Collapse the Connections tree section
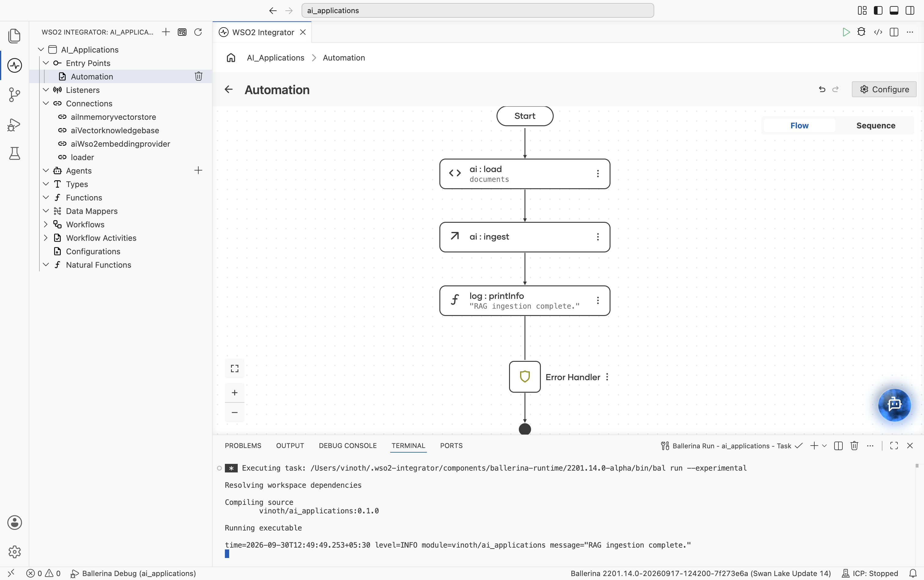Image resolution: width=924 pixels, height=580 pixels. [x=46, y=103]
